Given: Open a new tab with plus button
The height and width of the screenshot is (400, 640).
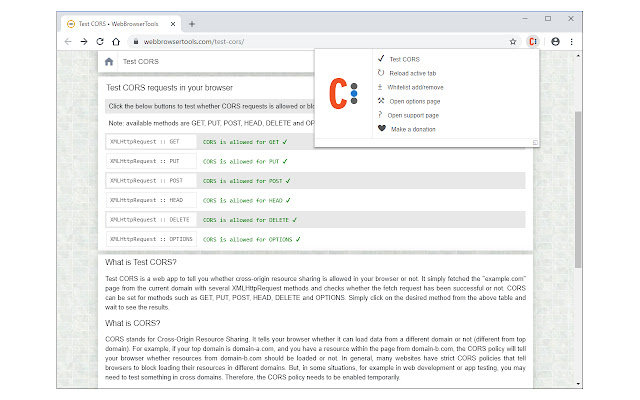Looking at the screenshot, I should point(192,24).
